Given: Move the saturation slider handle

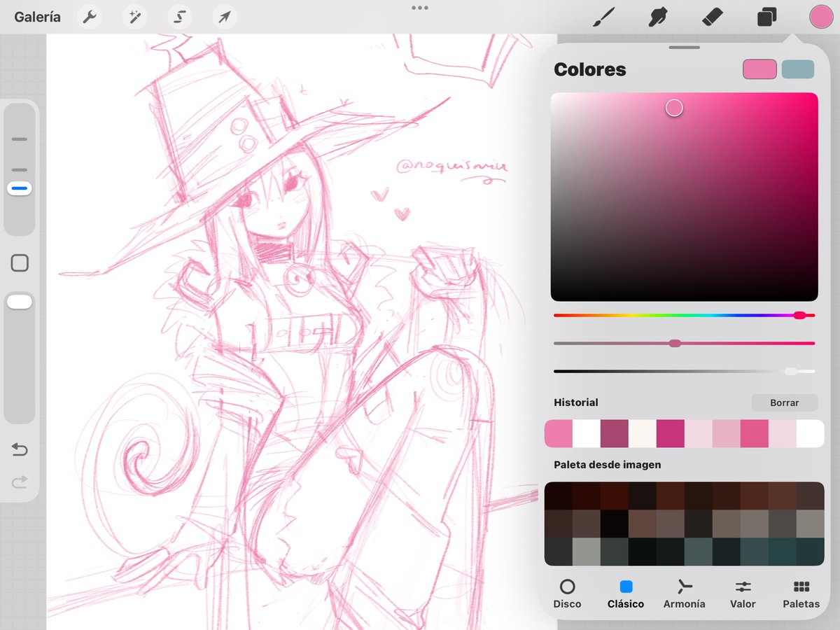Looking at the screenshot, I should (675, 343).
